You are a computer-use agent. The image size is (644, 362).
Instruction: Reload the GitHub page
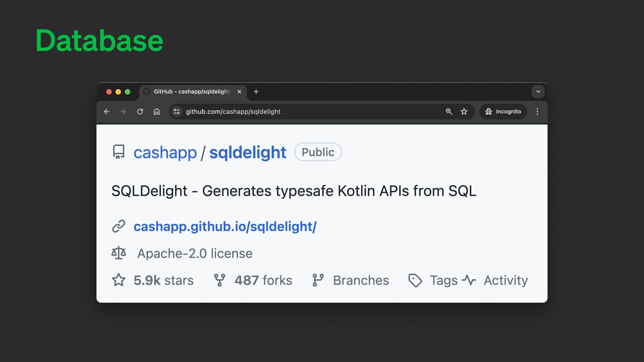140,112
